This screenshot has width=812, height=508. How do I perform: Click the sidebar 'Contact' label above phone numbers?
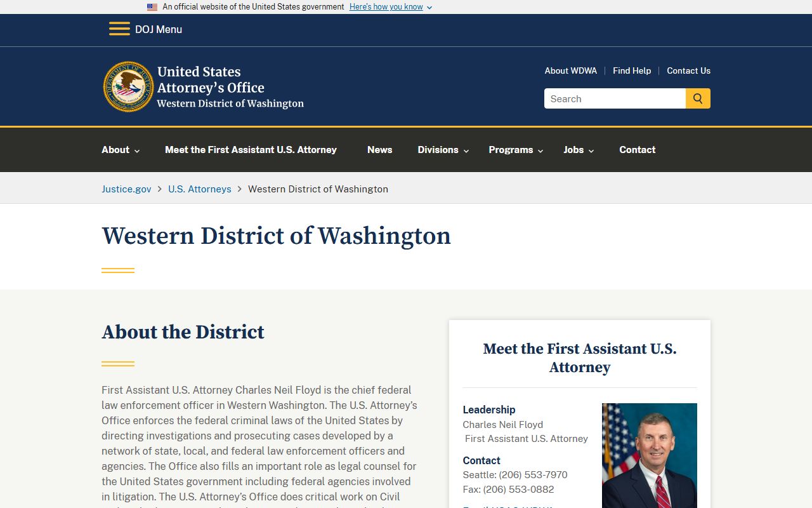(481, 460)
